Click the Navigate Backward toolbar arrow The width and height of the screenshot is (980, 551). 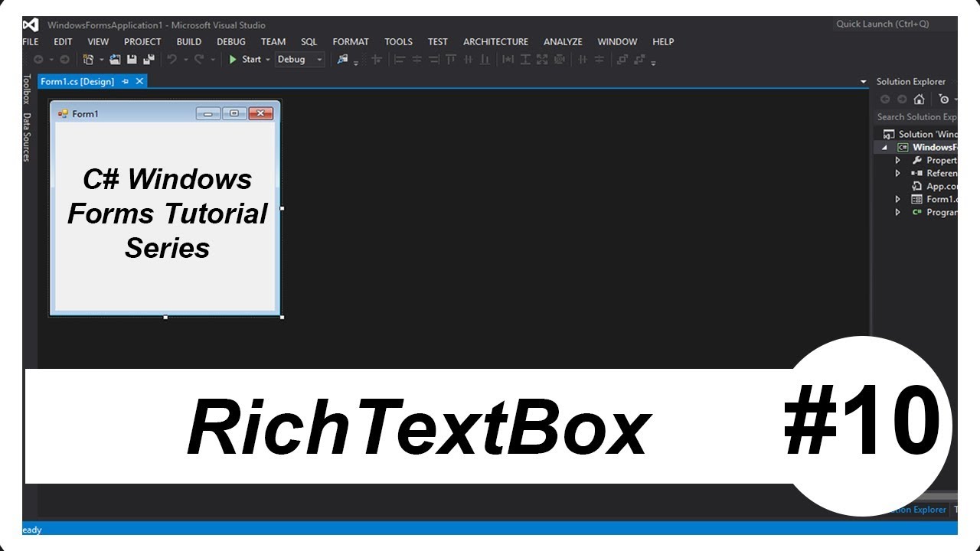click(x=38, y=60)
